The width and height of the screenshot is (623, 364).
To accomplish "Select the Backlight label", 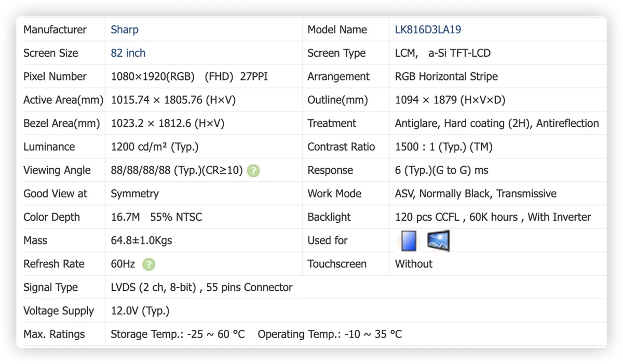I will [x=329, y=217].
